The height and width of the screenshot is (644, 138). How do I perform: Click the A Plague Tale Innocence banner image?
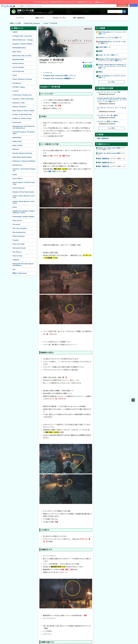(66, 42)
